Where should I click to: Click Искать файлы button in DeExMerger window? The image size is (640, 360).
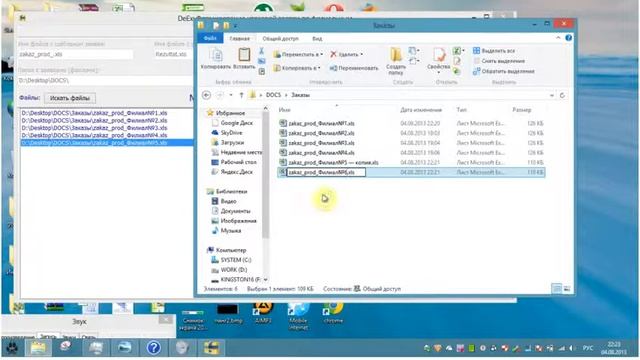coord(70,98)
